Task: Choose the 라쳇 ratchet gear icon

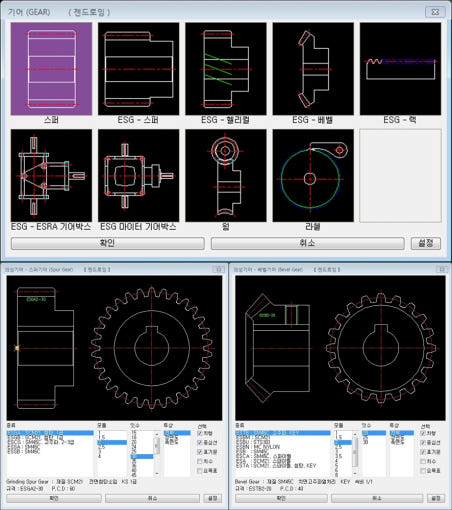Action: (313, 176)
